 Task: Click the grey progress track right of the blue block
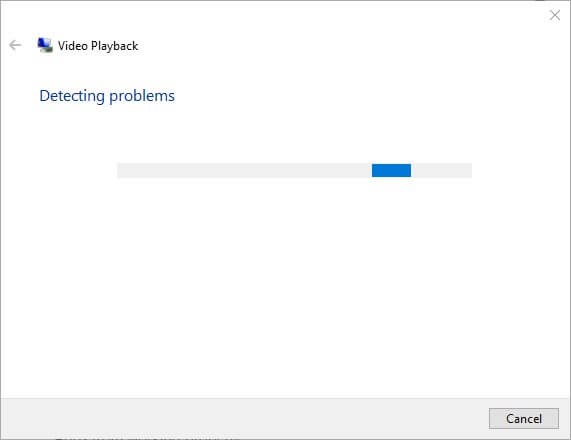coord(441,170)
